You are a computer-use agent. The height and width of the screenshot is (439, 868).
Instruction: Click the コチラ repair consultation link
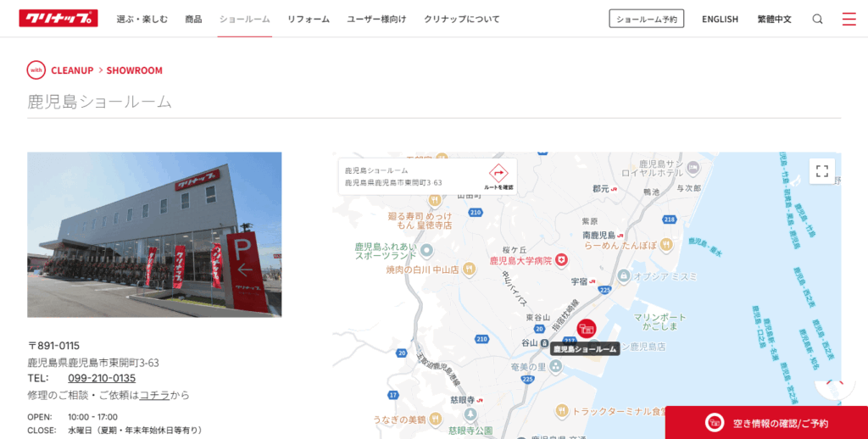pos(154,395)
